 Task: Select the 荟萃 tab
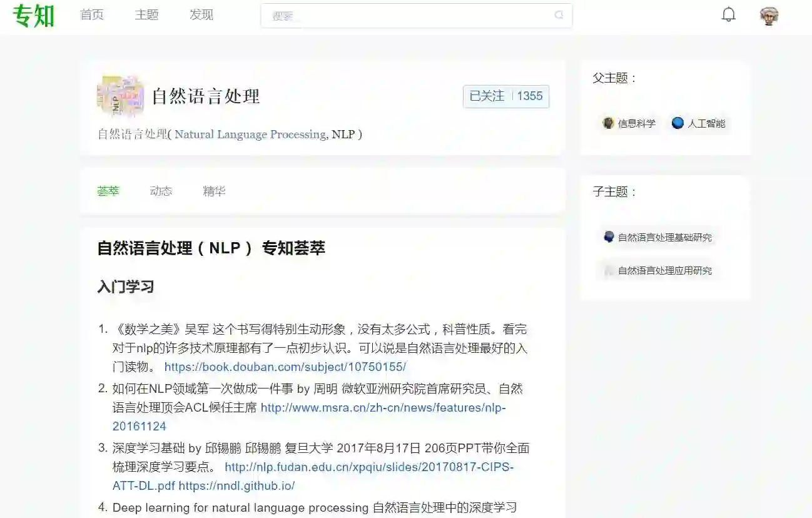108,191
